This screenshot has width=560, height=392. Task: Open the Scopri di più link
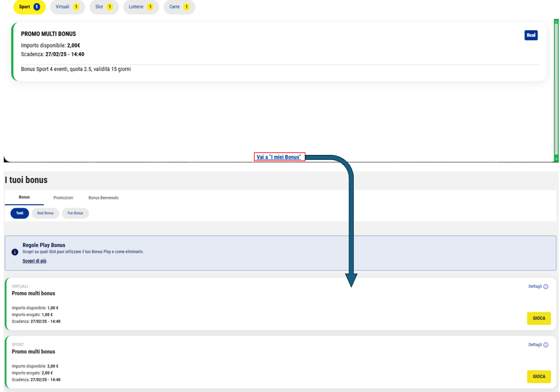(34, 261)
